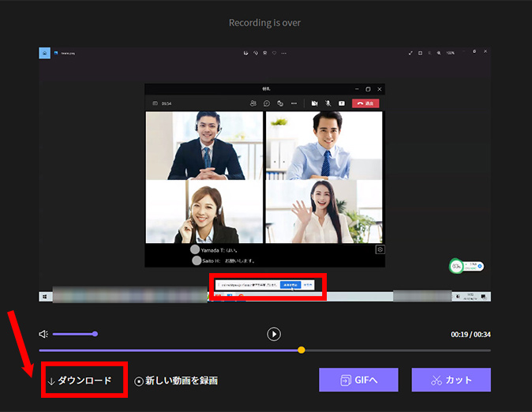Viewport: 532px width, 412px height.
Task: Open caption settings gear in Teams
Action: click(x=380, y=249)
